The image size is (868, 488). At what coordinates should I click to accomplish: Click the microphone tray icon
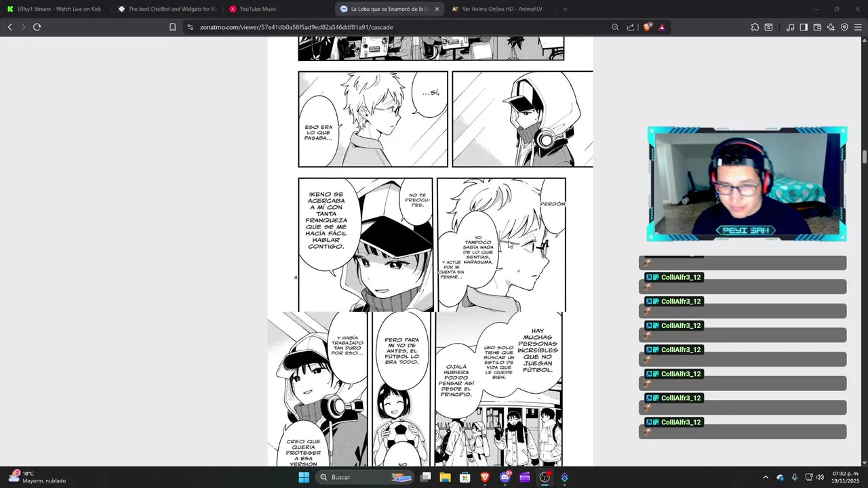[794, 477]
